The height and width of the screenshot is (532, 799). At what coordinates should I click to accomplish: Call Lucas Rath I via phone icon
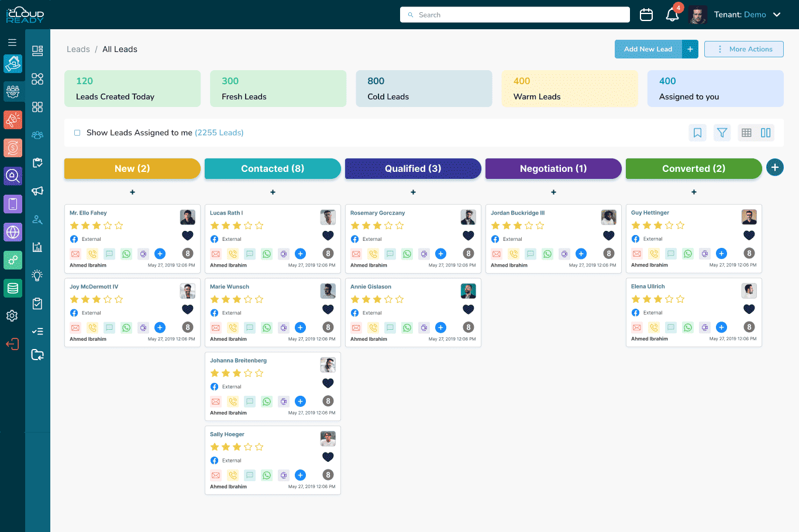coord(233,254)
